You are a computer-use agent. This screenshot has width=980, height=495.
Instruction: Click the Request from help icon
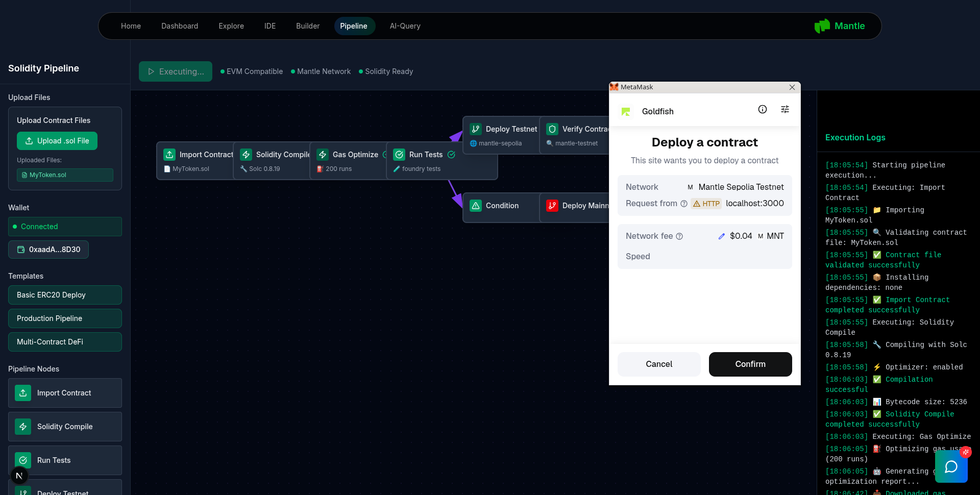(683, 204)
